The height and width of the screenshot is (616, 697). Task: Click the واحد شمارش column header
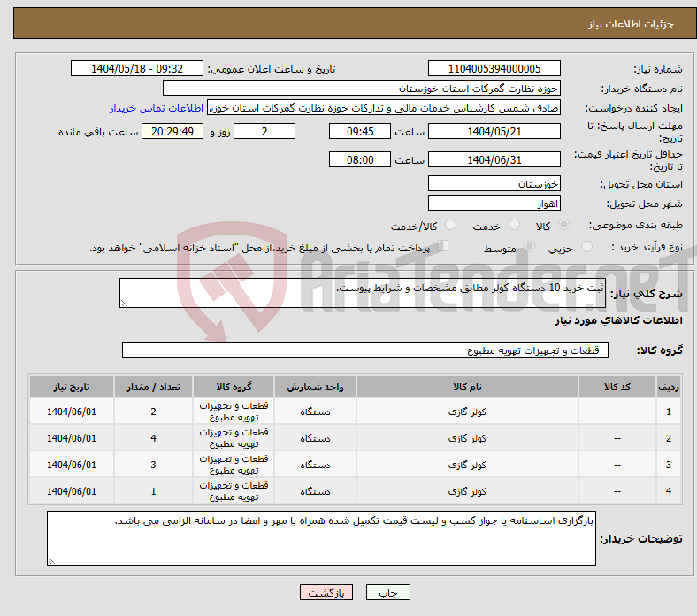(315, 387)
